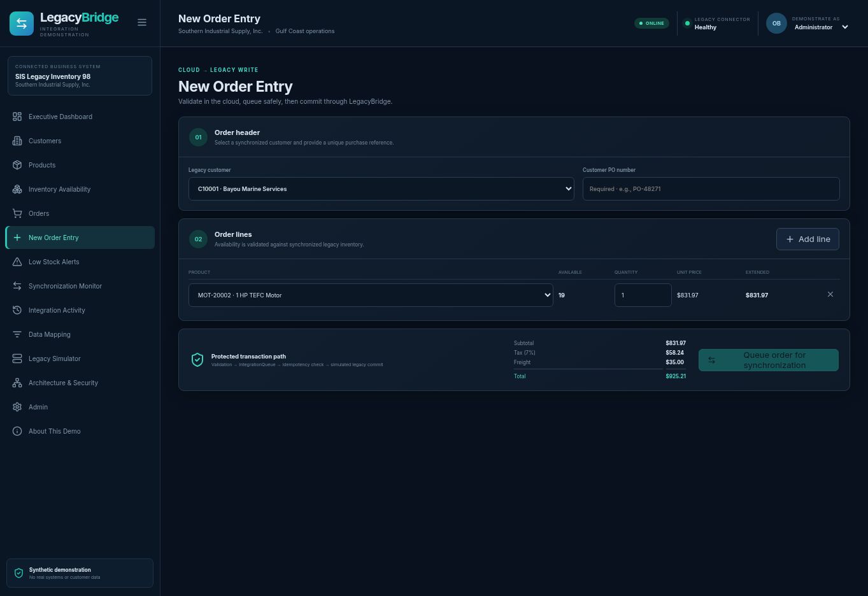This screenshot has height=596, width=868.
Task: Click the Products box icon
Action: pos(17,165)
